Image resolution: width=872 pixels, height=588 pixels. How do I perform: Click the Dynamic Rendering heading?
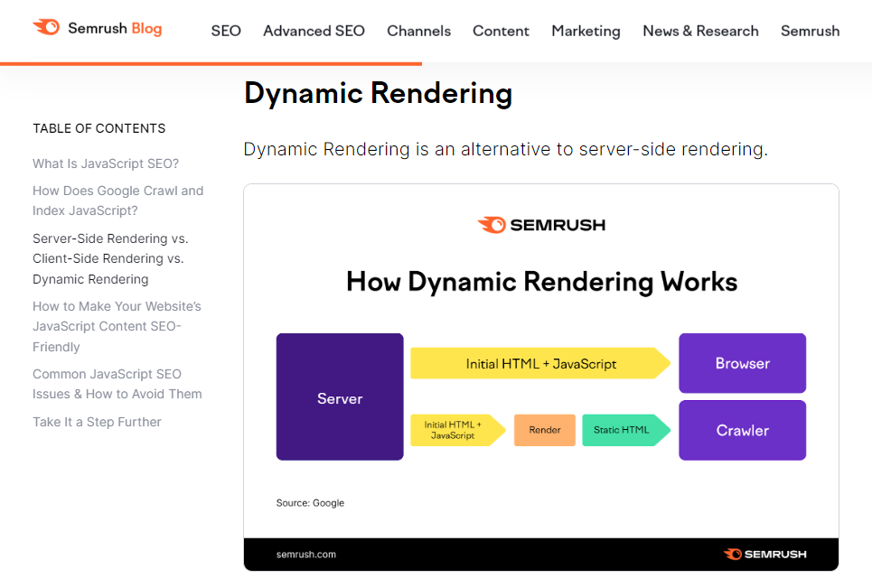point(378,93)
